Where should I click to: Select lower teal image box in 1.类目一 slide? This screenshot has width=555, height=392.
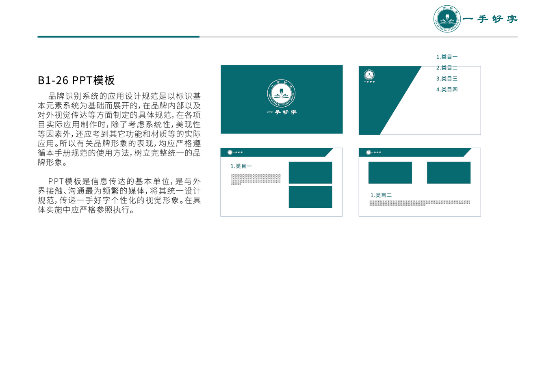[x=310, y=197]
